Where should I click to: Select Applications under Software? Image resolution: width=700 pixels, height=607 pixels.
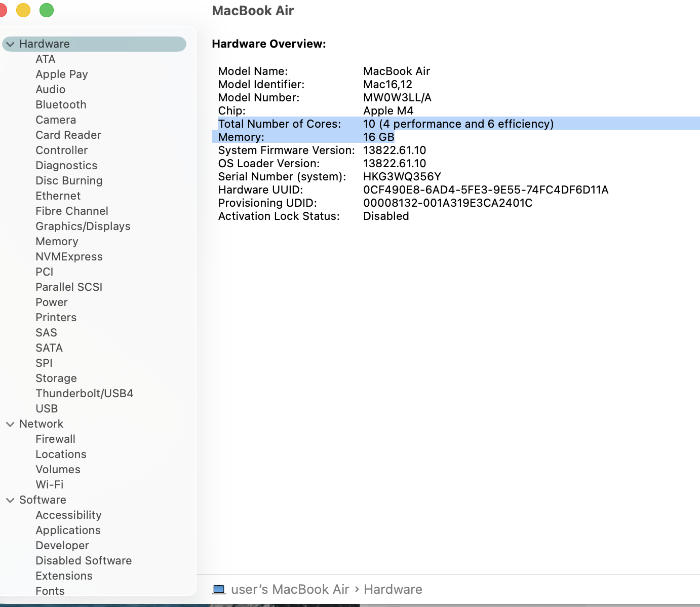[x=68, y=530]
